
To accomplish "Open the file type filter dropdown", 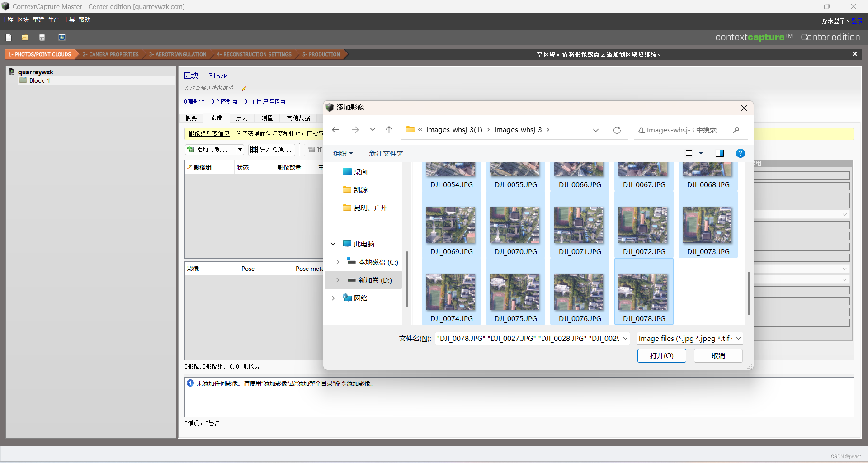I will [x=689, y=338].
